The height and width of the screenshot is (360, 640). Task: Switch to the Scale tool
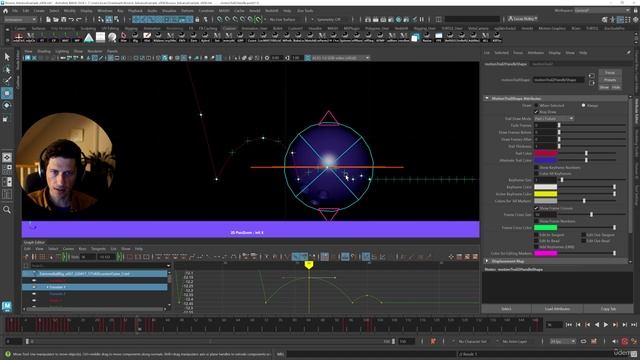[x=7, y=118]
